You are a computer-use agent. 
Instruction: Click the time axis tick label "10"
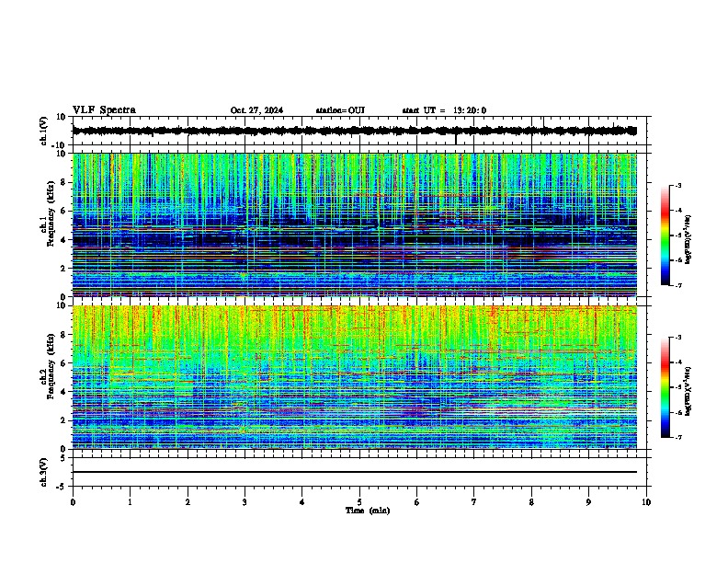click(x=646, y=502)
